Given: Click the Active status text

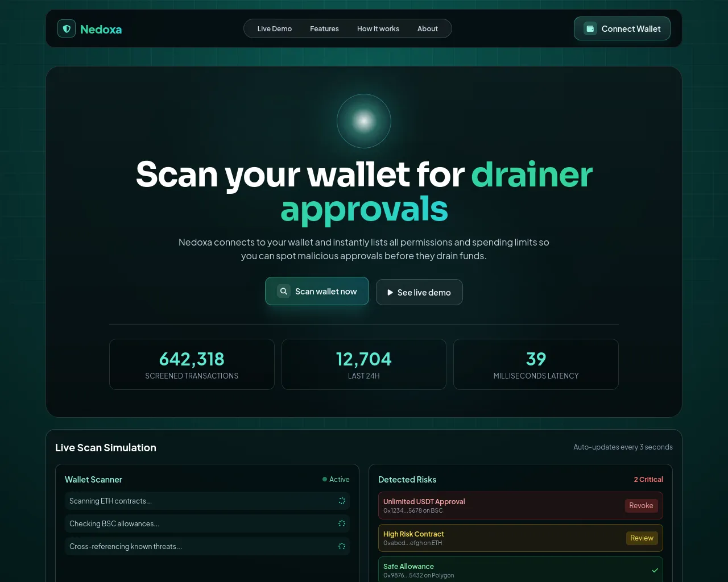Looking at the screenshot, I should (x=340, y=479).
